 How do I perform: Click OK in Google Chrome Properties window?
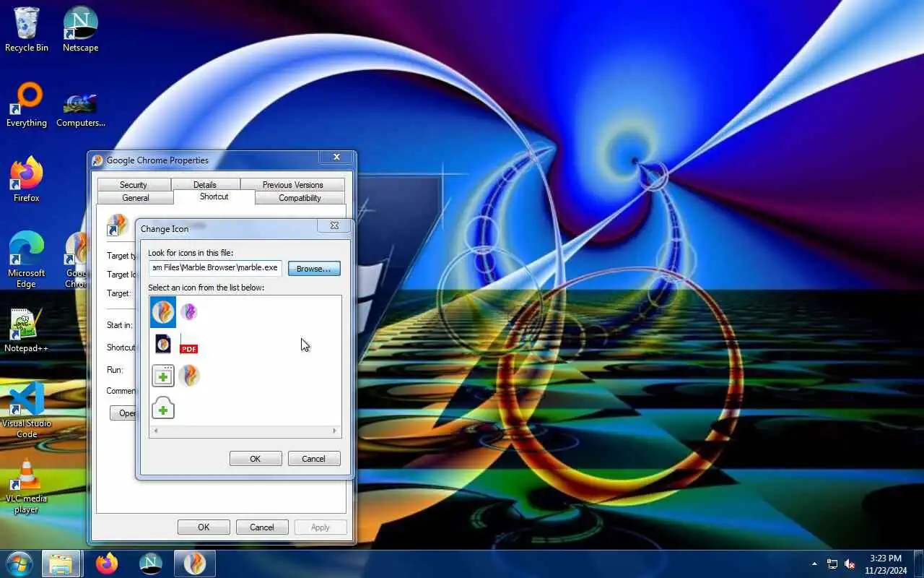coord(204,527)
